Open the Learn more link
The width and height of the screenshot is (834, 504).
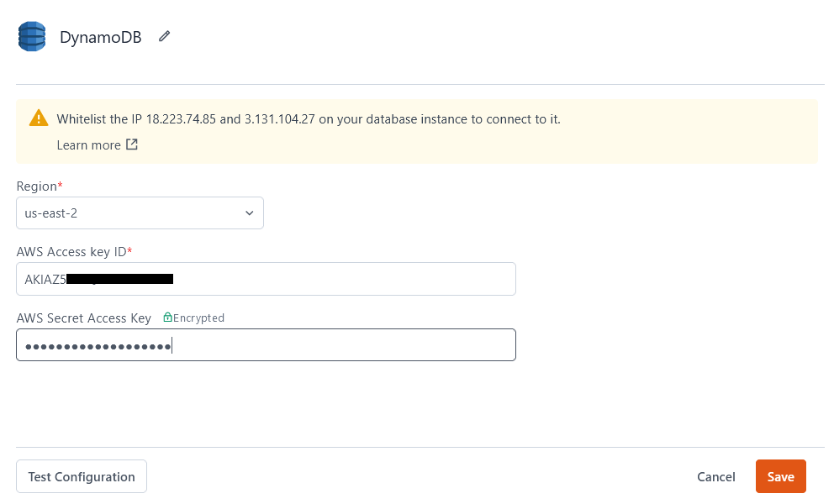tap(87, 144)
